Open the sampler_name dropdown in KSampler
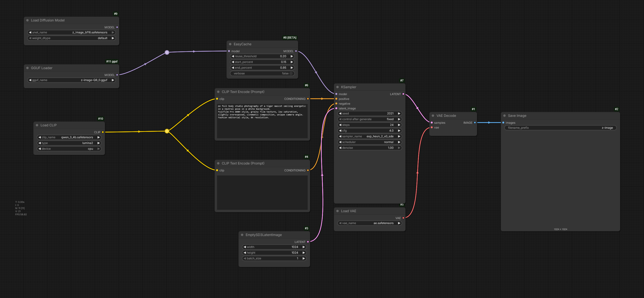 click(369, 136)
